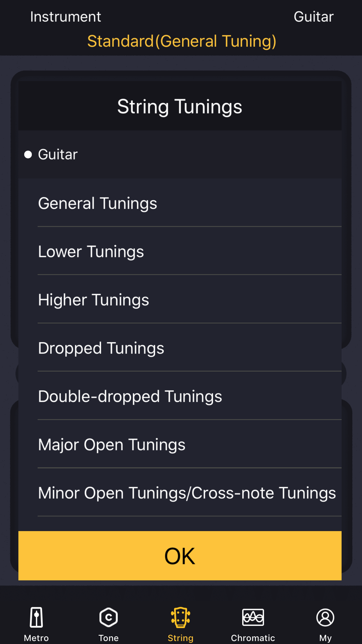
Task: Choose Minor Open Tunings/Cross-note Tunings
Action: tap(180, 493)
